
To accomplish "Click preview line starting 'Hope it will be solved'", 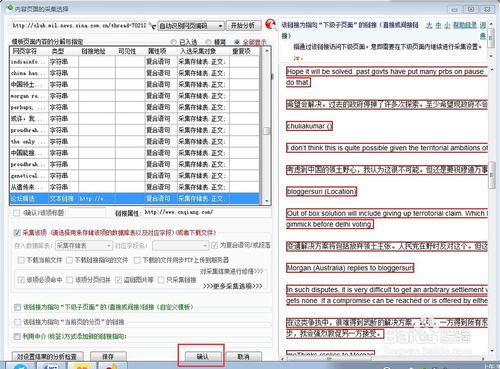I will point(387,71).
